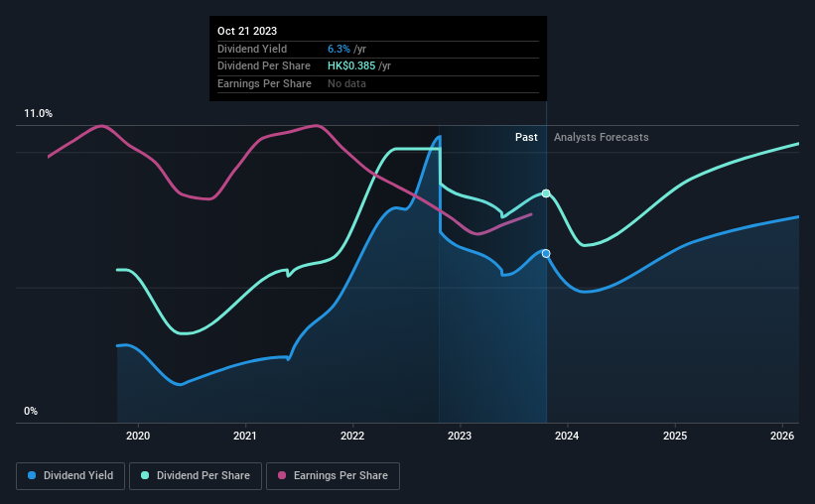This screenshot has height=504, width=815.
Task: Click the 2025 x-axis label
Action: coord(675,436)
